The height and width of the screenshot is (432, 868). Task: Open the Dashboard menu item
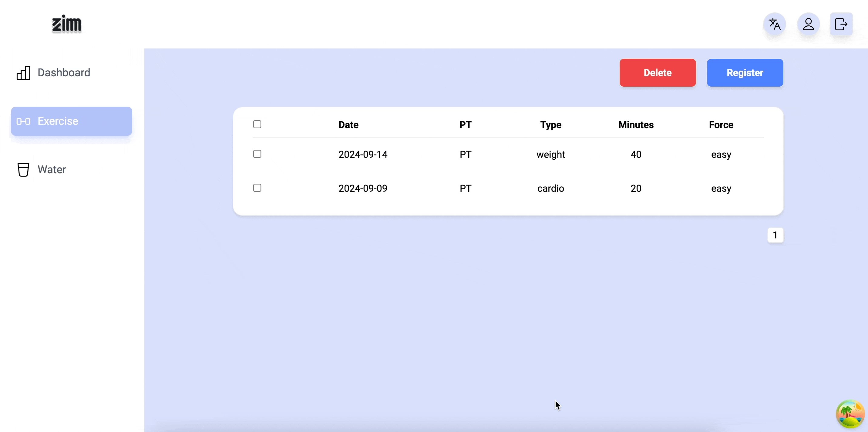pyautogui.click(x=72, y=73)
